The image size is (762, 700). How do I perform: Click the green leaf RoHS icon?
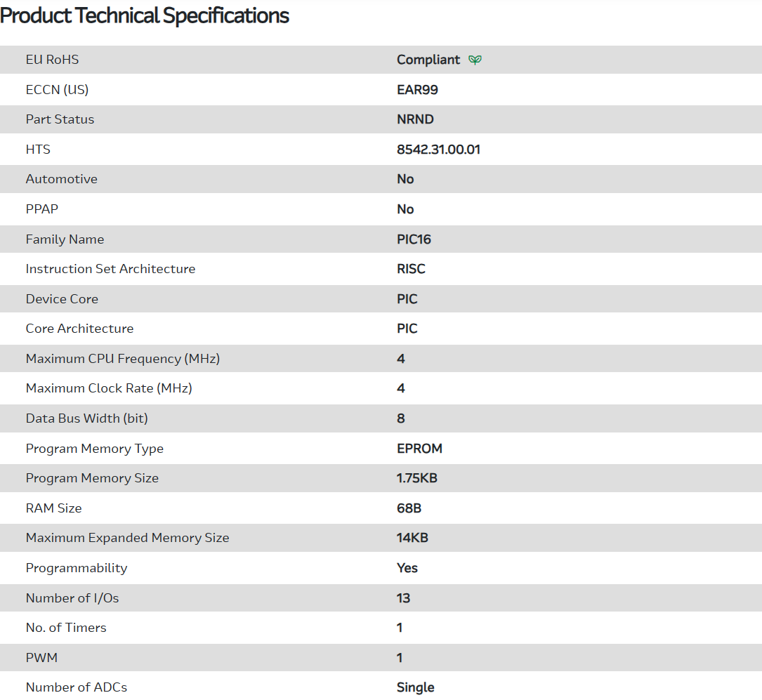[475, 60]
